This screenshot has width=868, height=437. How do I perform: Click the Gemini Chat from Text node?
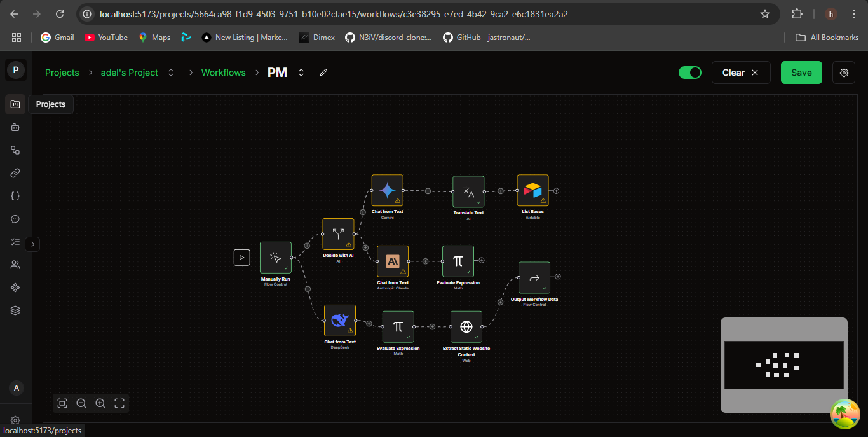tap(387, 190)
